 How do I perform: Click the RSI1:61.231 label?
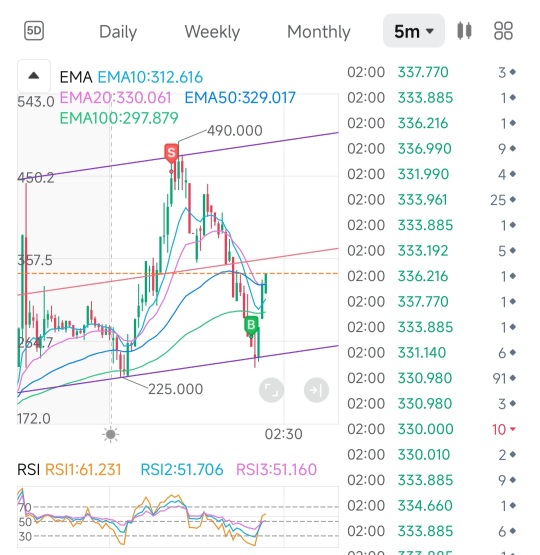point(83,470)
